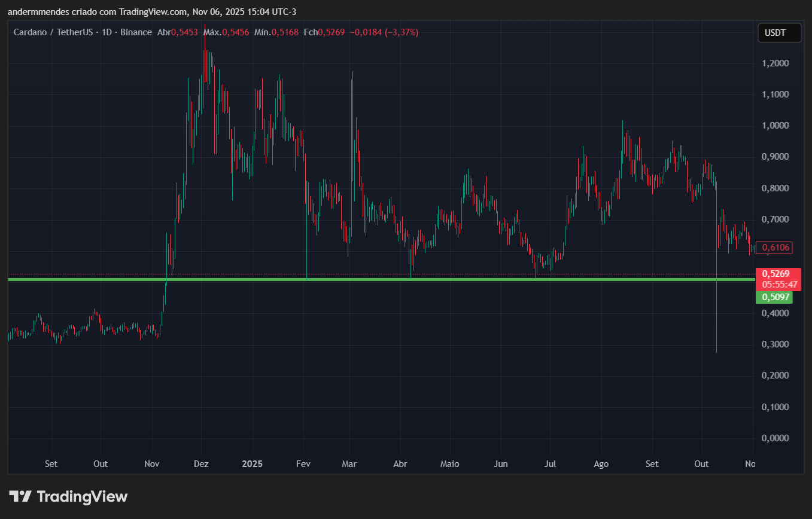Viewport: 812px width, 519px height.
Task: Open the 1D timeframe selector
Action: click(x=105, y=32)
